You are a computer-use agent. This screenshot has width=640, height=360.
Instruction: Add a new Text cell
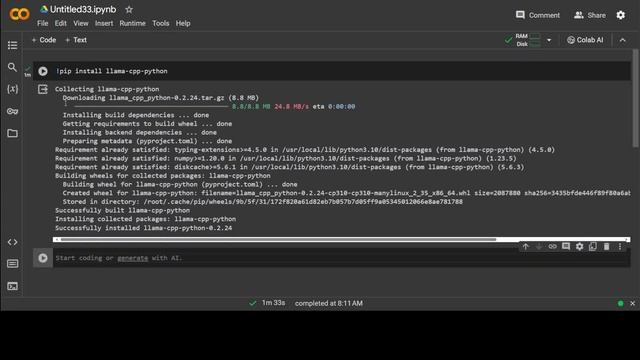pos(76,40)
